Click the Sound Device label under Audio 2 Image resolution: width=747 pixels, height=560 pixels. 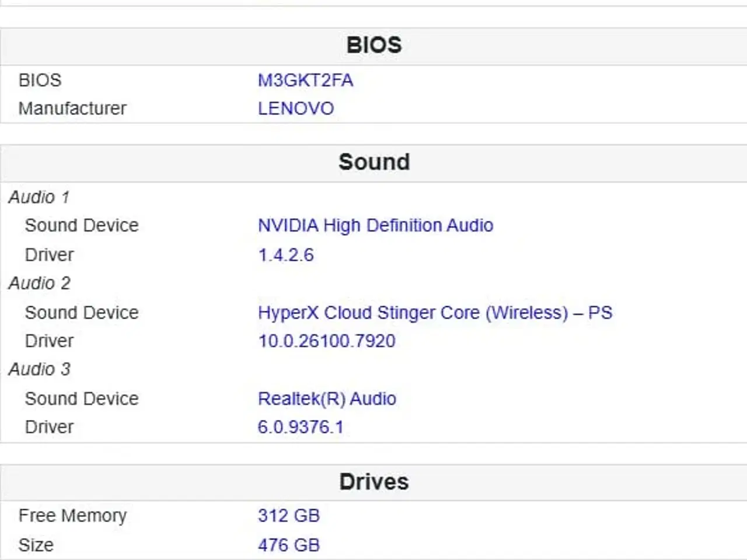(x=82, y=313)
